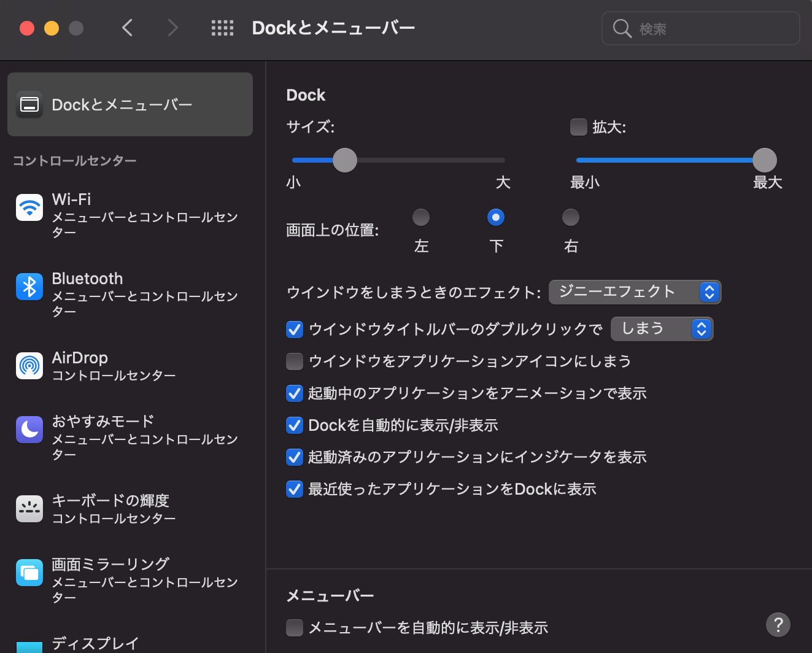
Task: Click the サイズ Dock size slider knob
Action: (x=345, y=160)
